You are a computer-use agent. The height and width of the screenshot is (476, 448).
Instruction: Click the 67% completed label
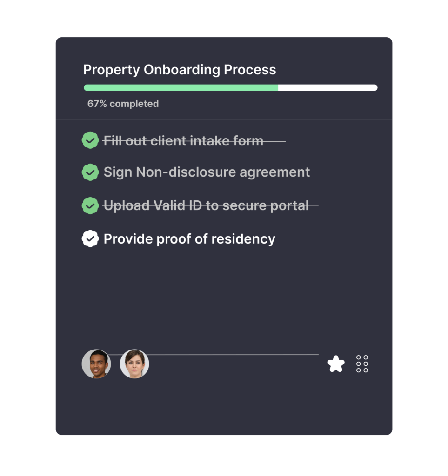pos(123,104)
